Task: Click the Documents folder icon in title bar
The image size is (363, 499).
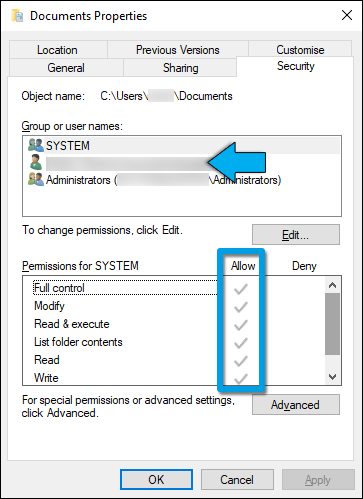Action: pyautogui.click(x=17, y=16)
